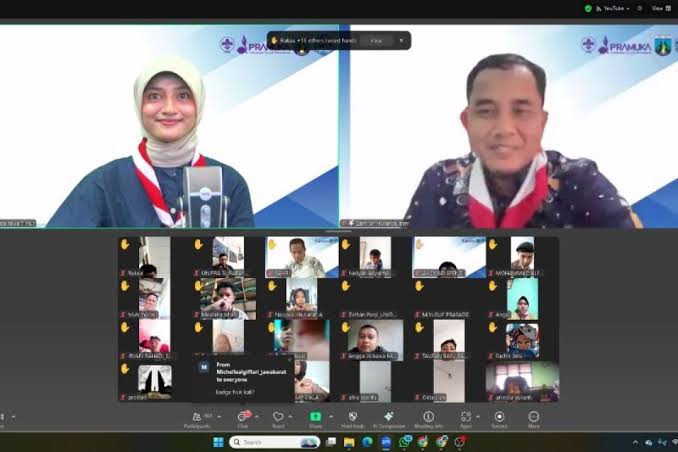Dismiss the raised hands notification
The image size is (678, 452).
[x=401, y=41]
